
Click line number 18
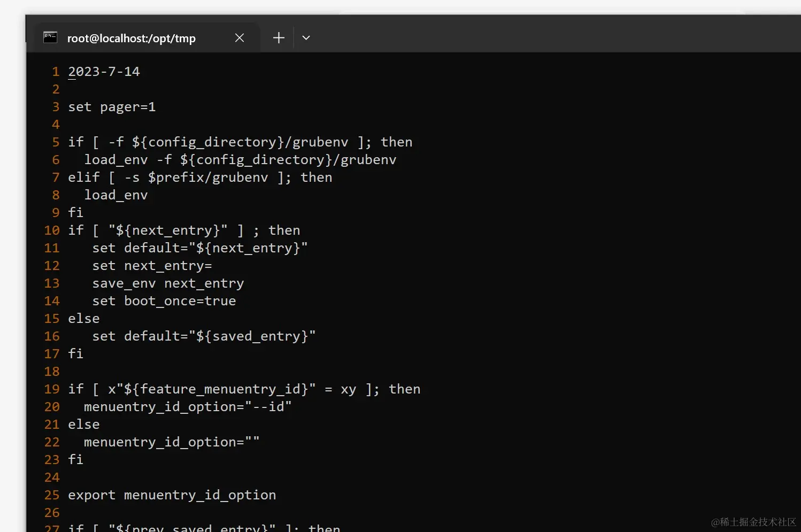click(x=52, y=372)
